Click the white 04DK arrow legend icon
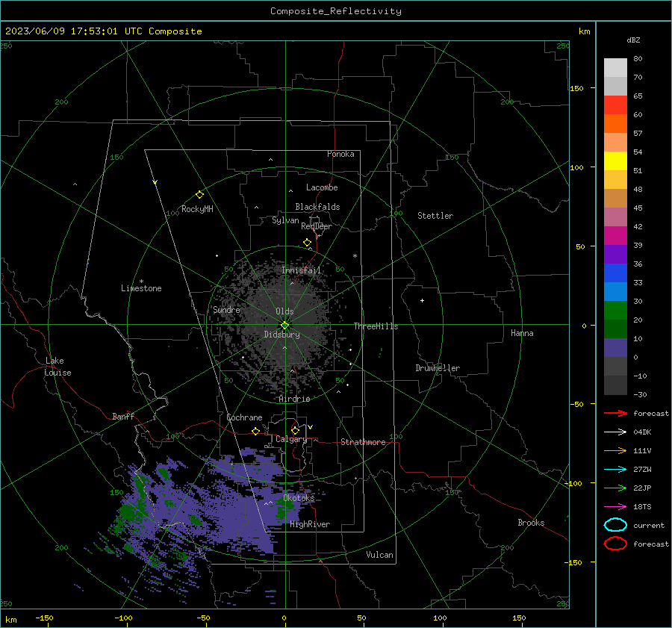This screenshot has height=628, width=672. pos(615,432)
